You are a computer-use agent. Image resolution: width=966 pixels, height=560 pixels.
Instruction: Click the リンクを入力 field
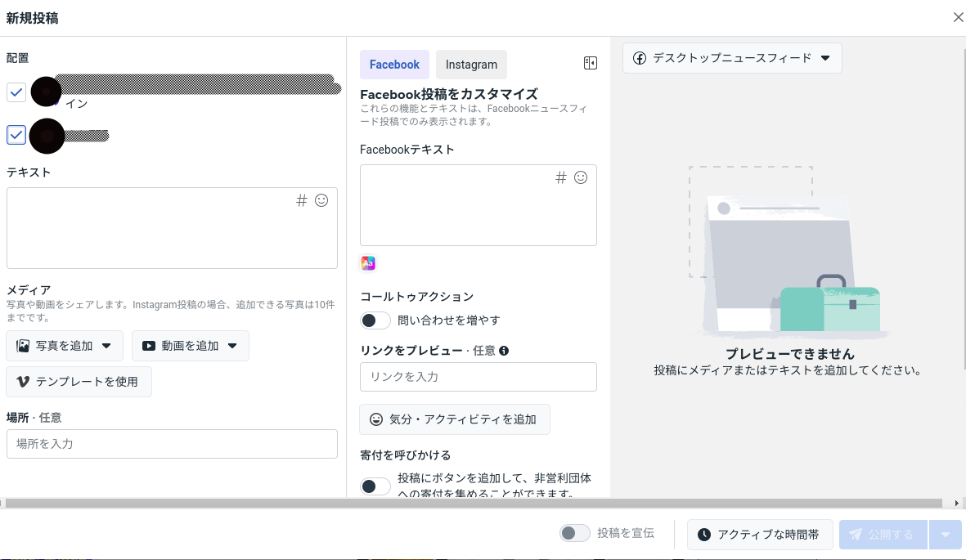coord(478,376)
